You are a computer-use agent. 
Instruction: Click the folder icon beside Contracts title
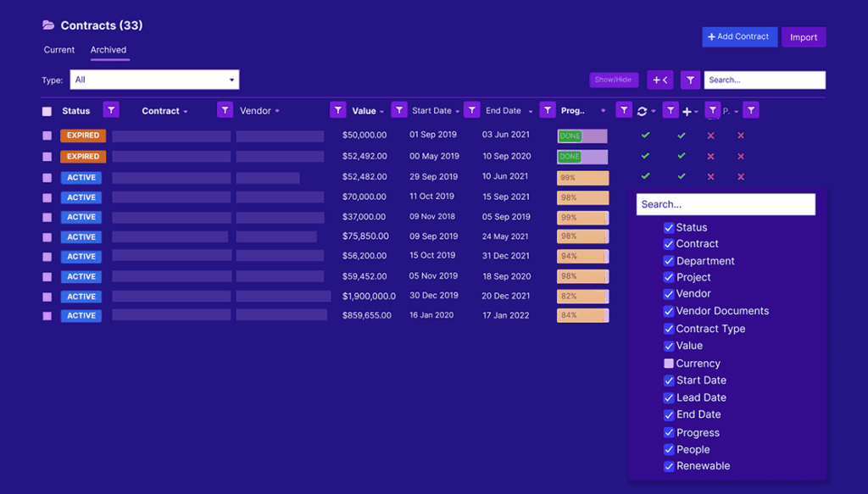tap(48, 25)
